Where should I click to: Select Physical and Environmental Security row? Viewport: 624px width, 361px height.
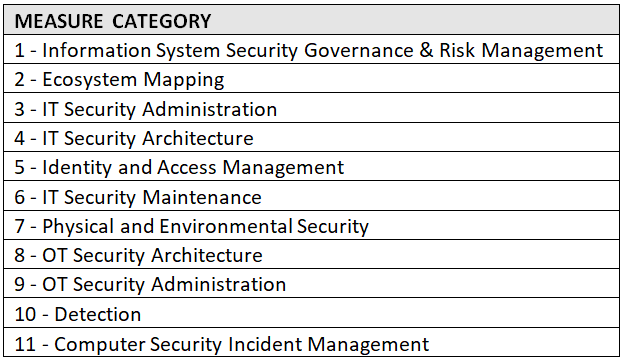312,225
